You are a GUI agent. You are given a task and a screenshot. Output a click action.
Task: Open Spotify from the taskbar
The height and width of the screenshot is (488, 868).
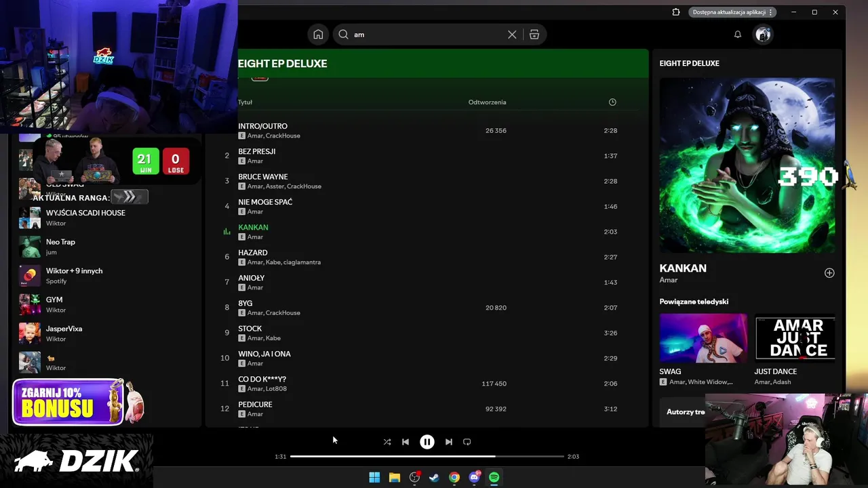[494, 478]
